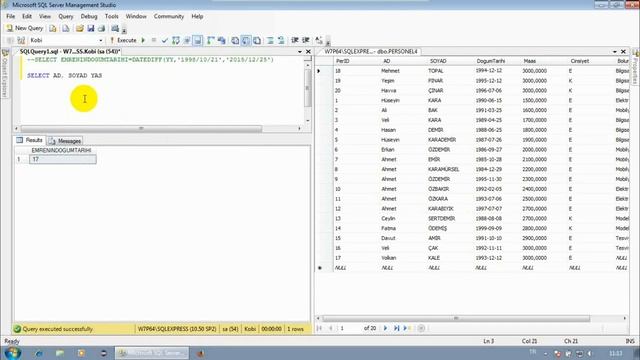
Task: Switch to the Messages tab
Action: coord(65,141)
